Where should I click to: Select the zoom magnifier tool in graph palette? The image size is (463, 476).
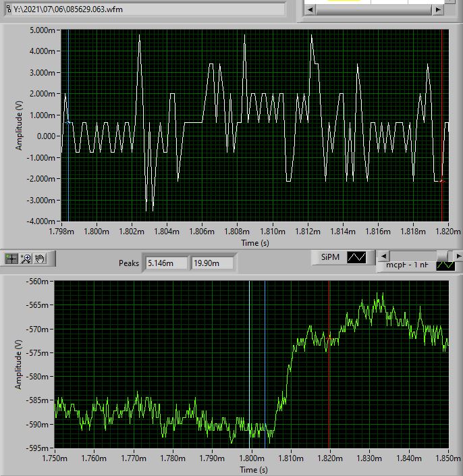click(26, 259)
